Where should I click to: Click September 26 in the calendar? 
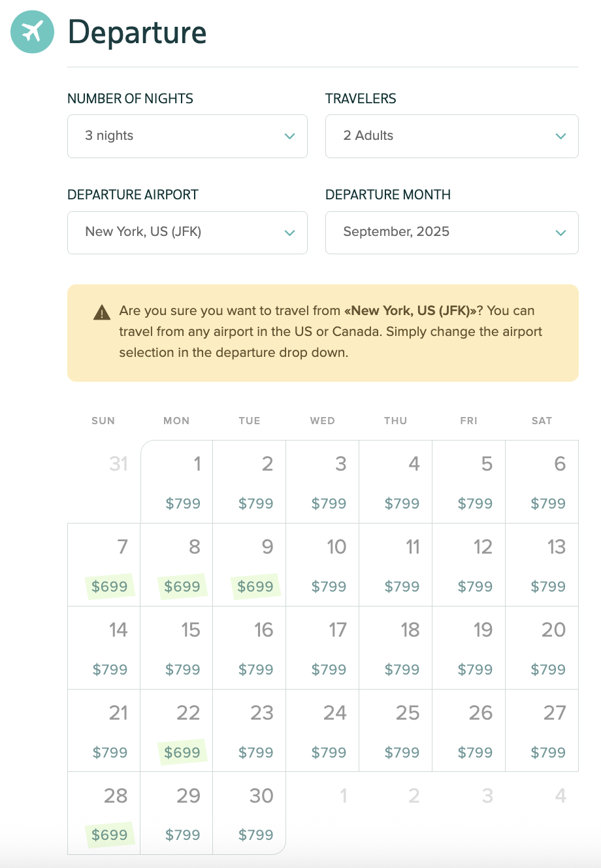click(x=469, y=731)
